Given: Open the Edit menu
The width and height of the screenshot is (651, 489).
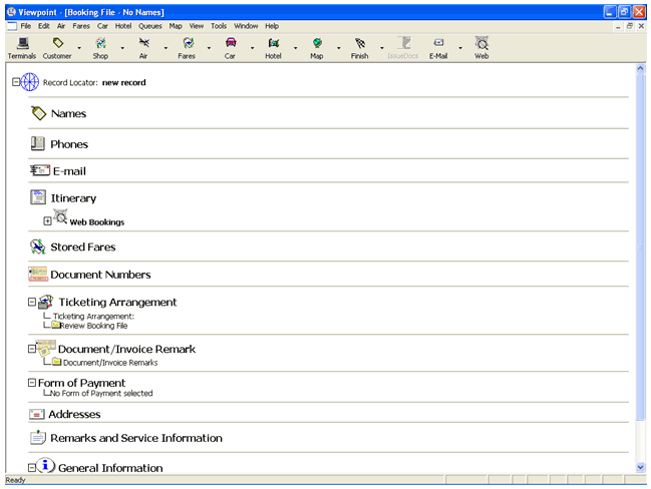Looking at the screenshot, I should tap(44, 26).
